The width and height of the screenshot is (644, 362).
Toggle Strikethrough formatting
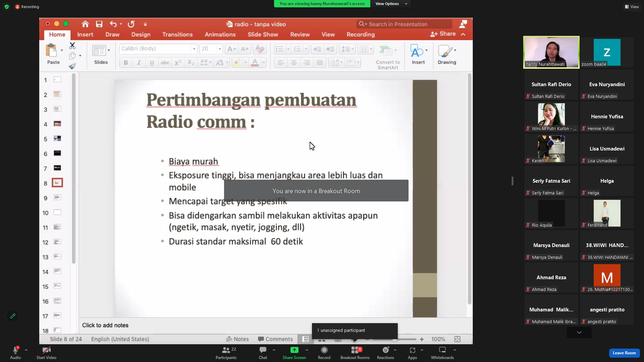[165, 63]
